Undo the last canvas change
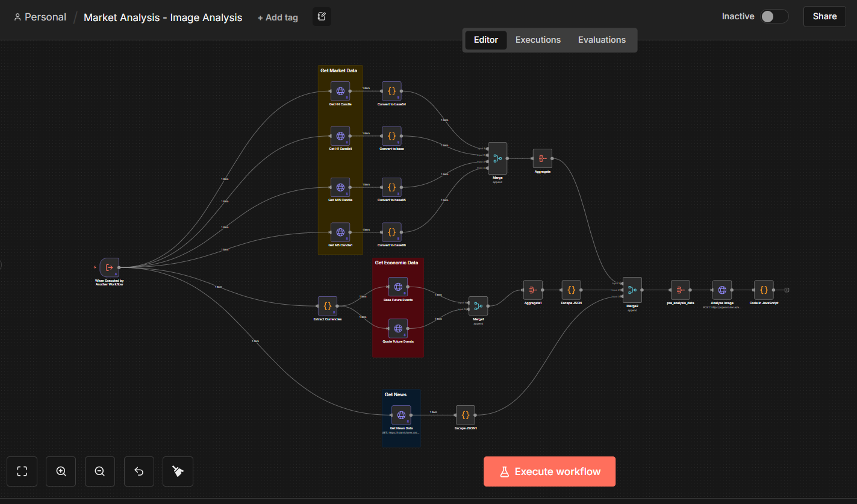This screenshot has width=857, height=504. pos(139,471)
